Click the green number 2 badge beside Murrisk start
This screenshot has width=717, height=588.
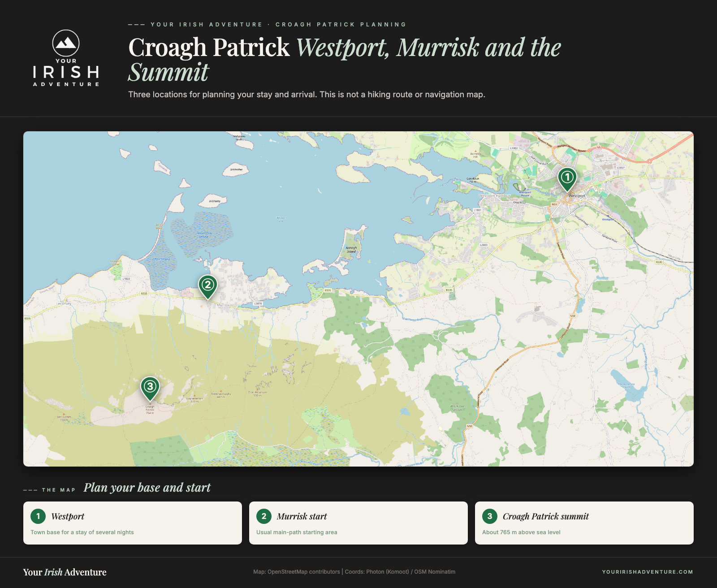tap(264, 516)
